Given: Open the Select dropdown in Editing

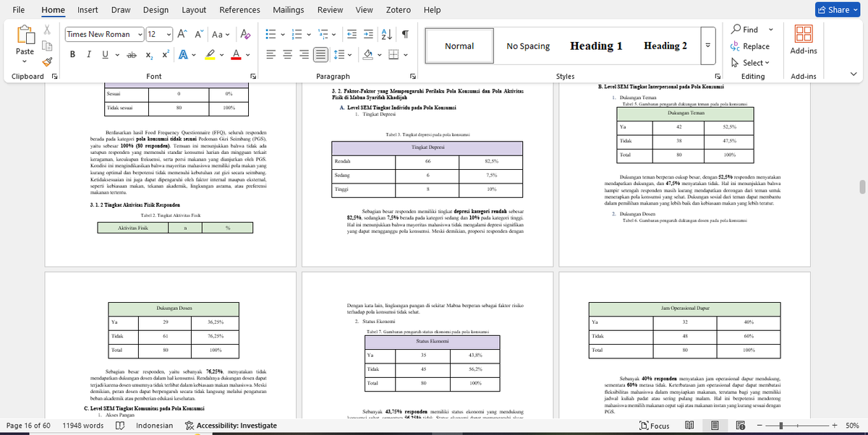Looking at the screenshot, I should (x=749, y=63).
